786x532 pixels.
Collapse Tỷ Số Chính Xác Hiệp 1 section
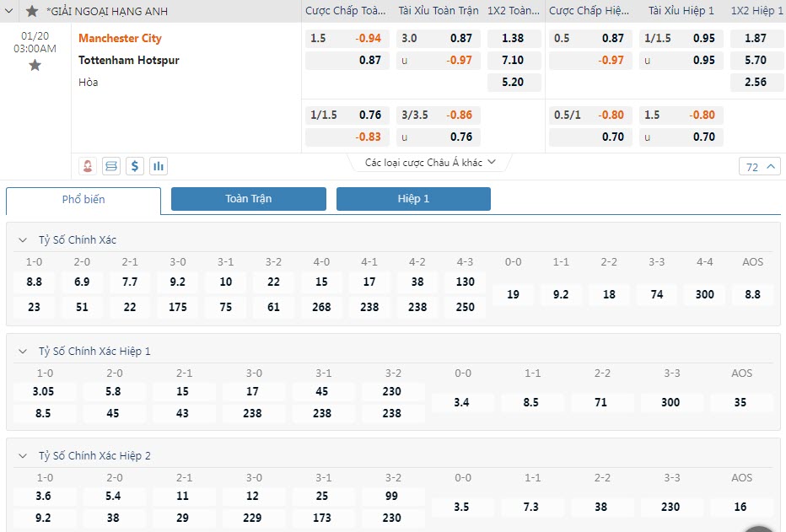[23, 352]
